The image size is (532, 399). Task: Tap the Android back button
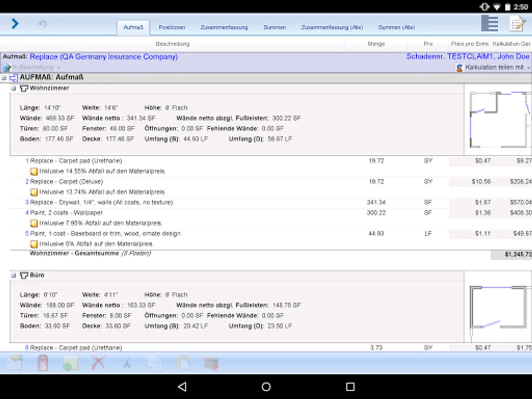(182, 387)
